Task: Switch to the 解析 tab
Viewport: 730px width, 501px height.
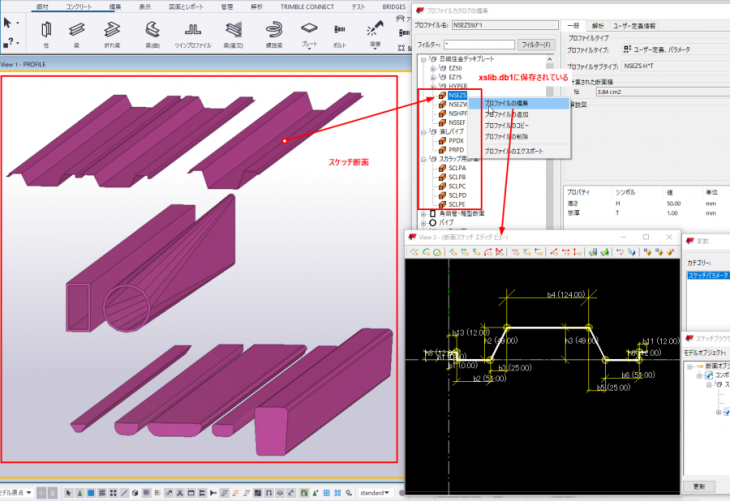Action: click(x=598, y=26)
